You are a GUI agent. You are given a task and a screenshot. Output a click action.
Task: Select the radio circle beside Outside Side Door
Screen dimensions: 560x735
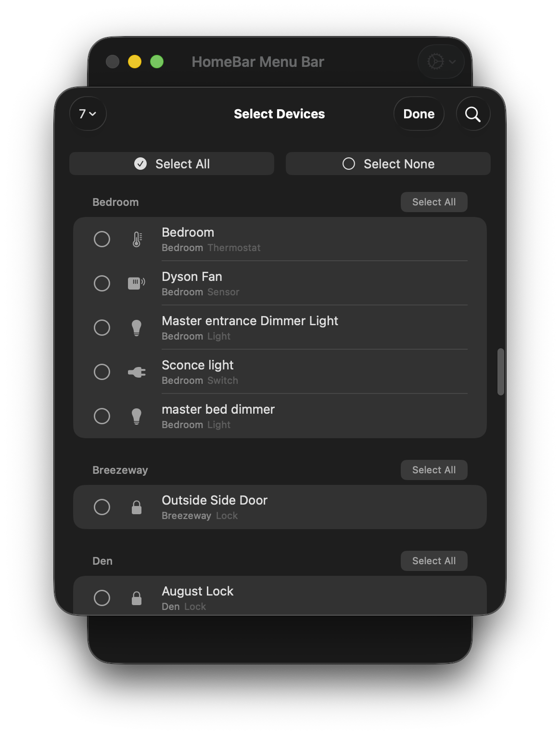click(102, 507)
